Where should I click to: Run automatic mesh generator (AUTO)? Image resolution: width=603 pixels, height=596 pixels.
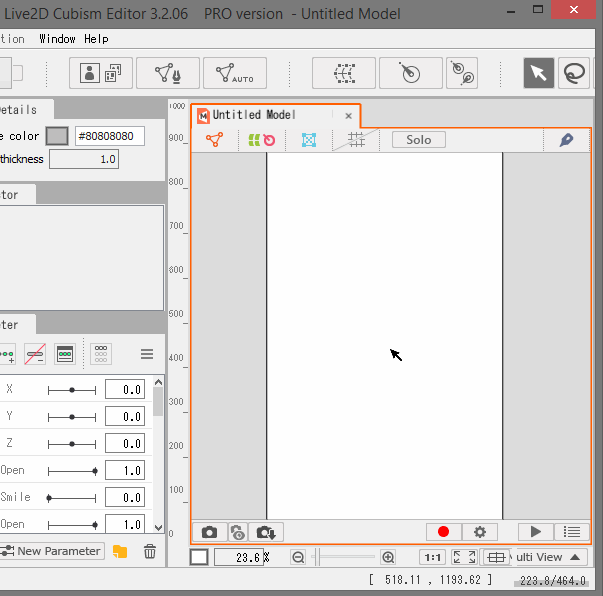[x=235, y=73]
